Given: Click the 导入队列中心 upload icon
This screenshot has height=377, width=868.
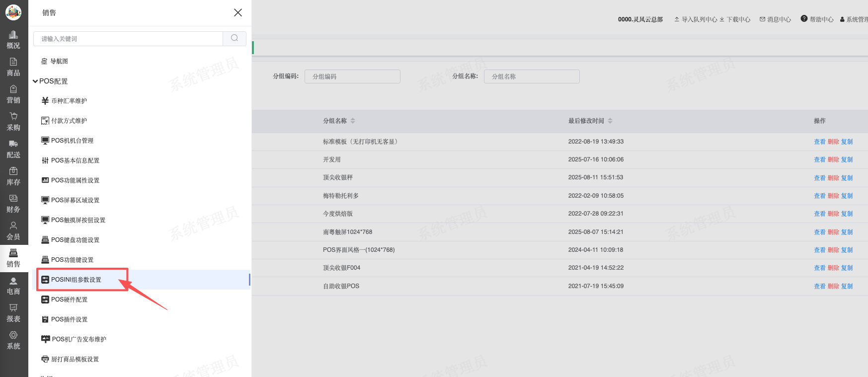Looking at the screenshot, I should [x=677, y=19].
